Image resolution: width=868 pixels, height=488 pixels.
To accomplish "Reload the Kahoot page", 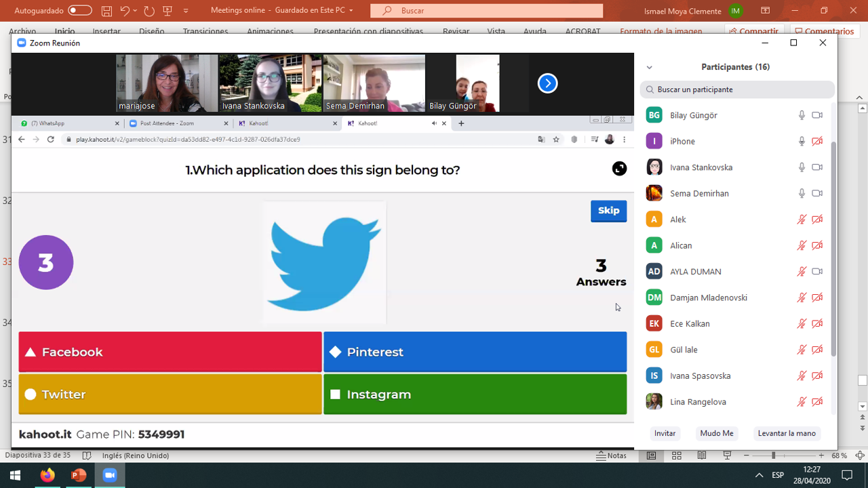I will coord(50,140).
